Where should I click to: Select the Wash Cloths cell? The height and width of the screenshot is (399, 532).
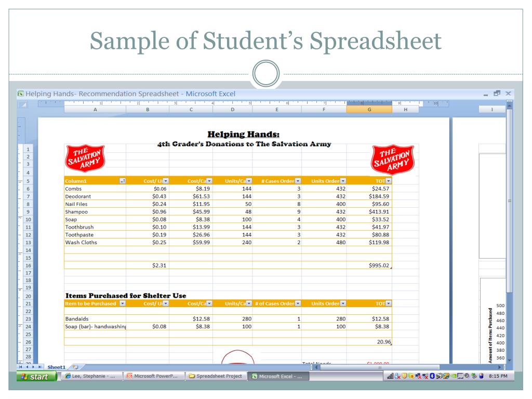pos(95,243)
